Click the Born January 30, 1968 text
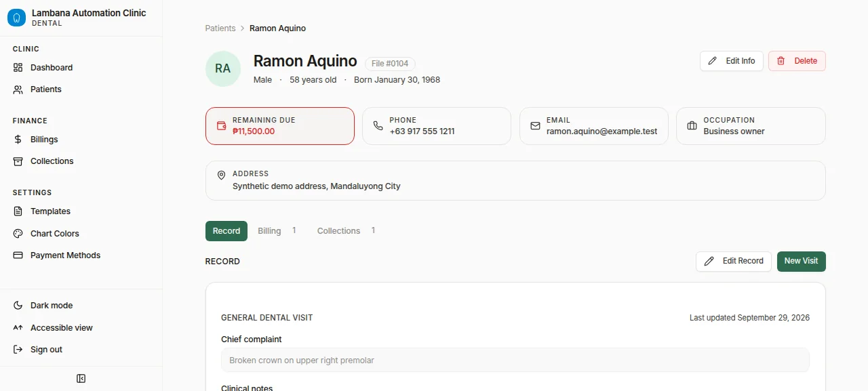The height and width of the screenshot is (391, 868). [x=397, y=80]
